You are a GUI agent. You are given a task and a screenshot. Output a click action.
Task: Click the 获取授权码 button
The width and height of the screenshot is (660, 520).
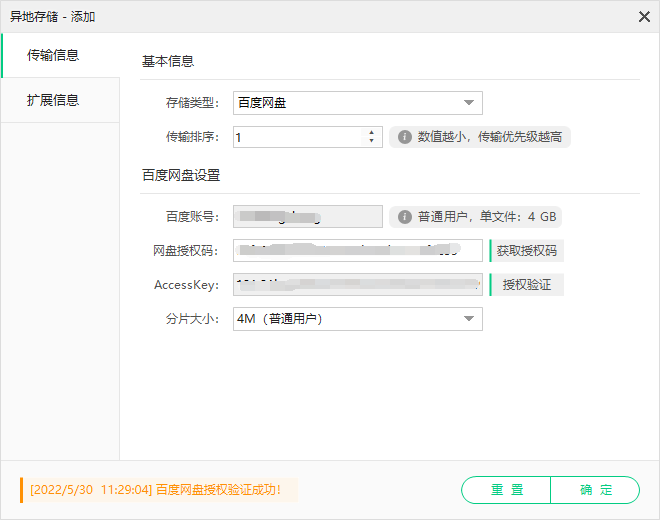pyautogui.click(x=527, y=251)
